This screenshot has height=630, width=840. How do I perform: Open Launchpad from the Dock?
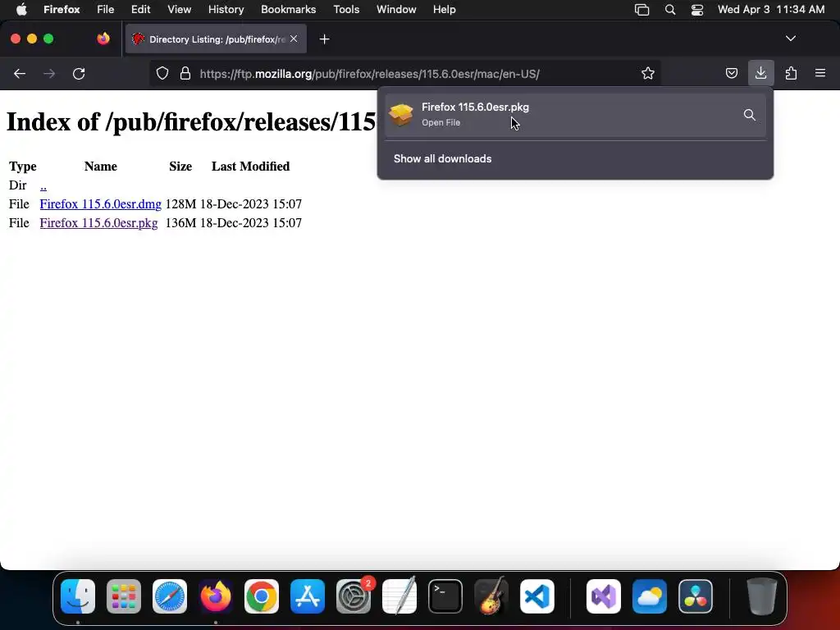point(124,596)
